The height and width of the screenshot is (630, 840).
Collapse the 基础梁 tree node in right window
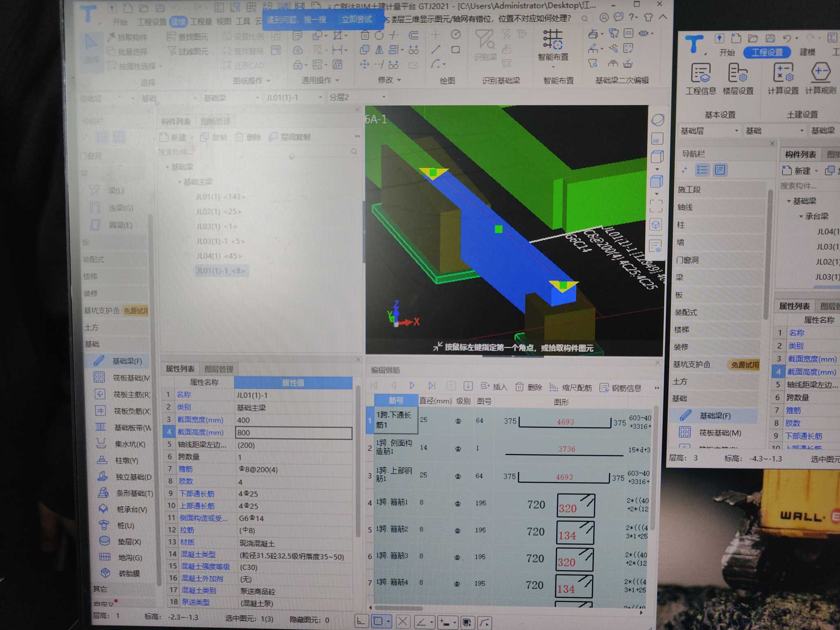pyautogui.click(x=788, y=201)
